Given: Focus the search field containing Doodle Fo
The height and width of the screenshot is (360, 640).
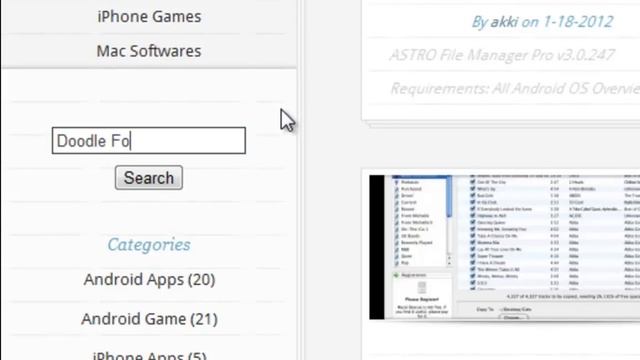Looking at the screenshot, I should 149,141.
